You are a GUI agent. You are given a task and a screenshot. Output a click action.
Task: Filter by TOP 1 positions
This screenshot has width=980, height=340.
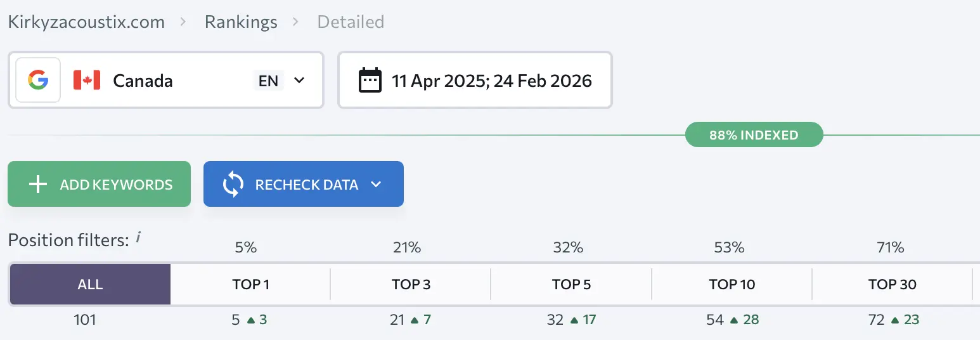click(251, 284)
